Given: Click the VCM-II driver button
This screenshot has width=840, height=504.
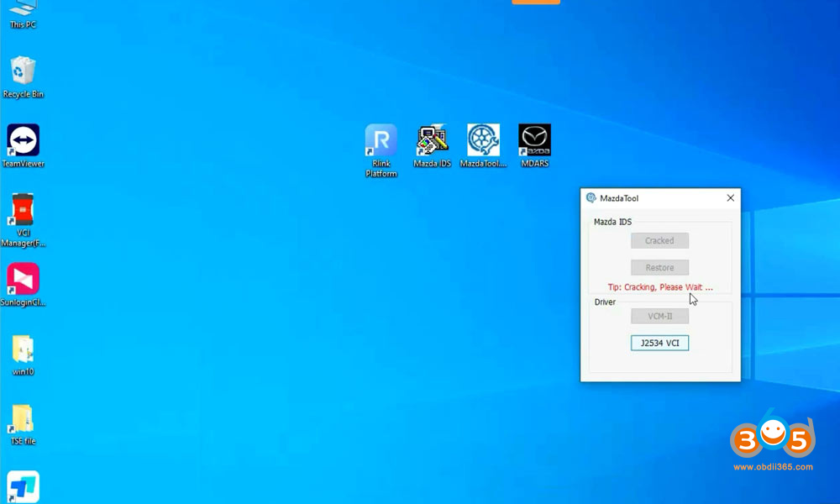Looking at the screenshot, I should tap(659, 316).
